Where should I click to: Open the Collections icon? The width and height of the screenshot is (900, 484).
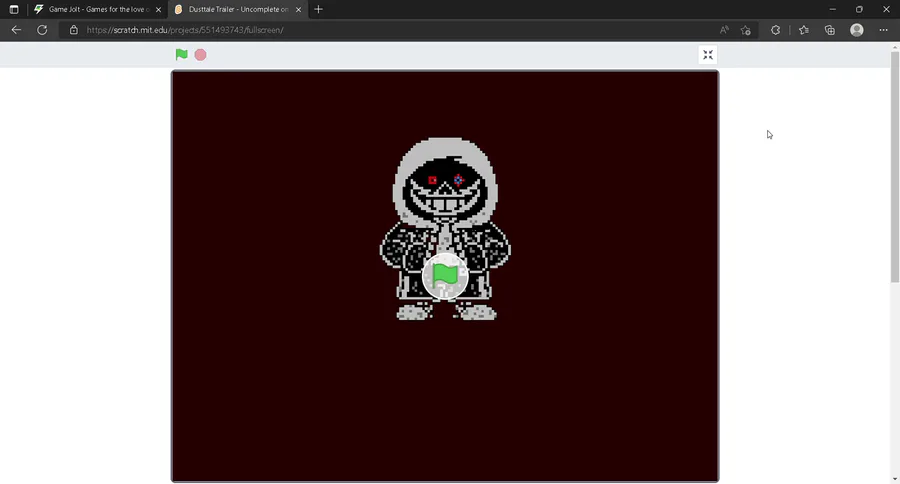pyautogui.click(x=830, y=30)
